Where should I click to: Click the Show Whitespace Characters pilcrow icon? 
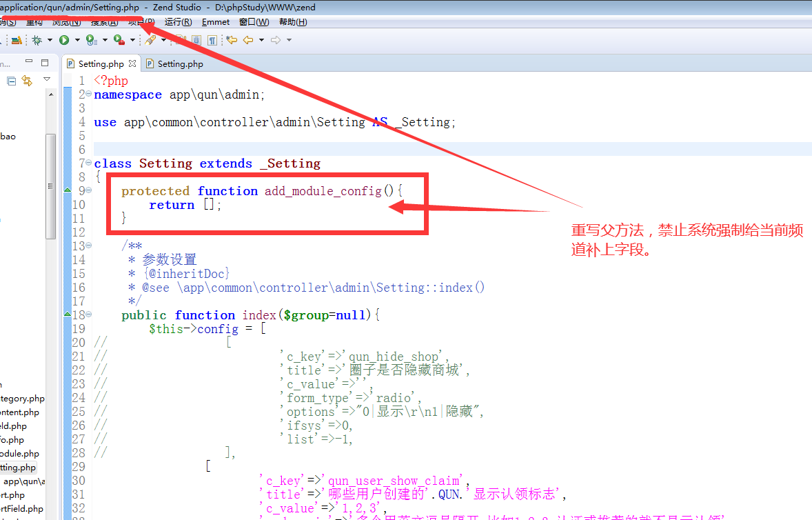(212, 40)
